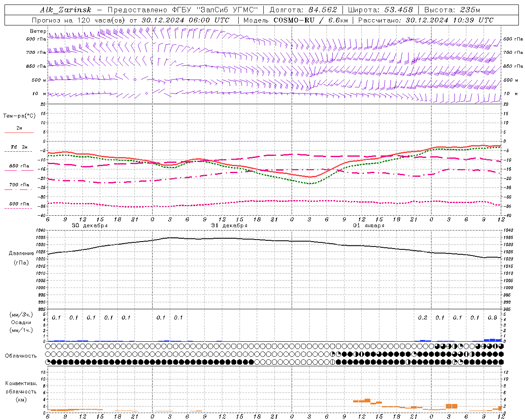Click the longitude value Долгота: 84.562
This screenshot has height=420, width=525.
pyautogui.click(x=303, y=10)
